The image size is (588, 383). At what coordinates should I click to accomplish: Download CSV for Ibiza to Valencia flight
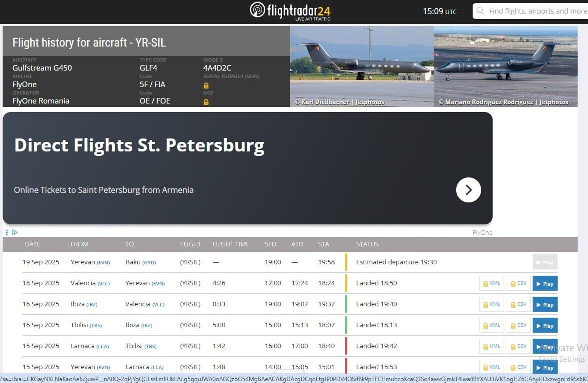click(518, 304)
